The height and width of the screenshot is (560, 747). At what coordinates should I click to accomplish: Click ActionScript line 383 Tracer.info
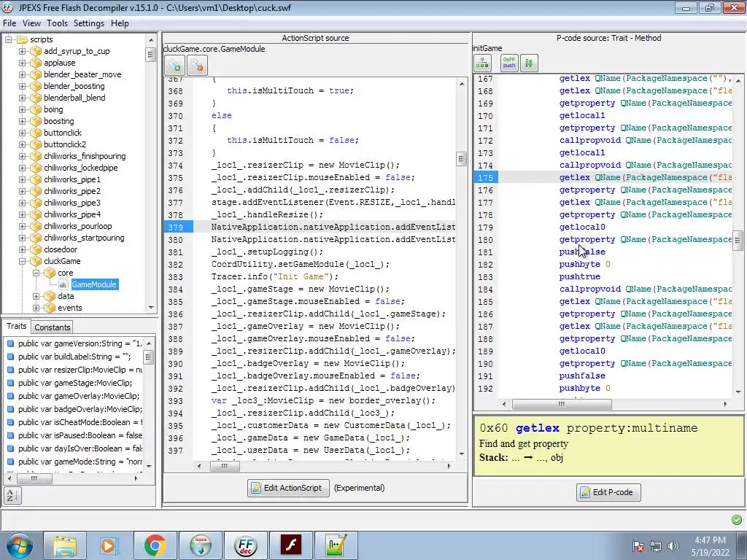[x=275, y=276]
